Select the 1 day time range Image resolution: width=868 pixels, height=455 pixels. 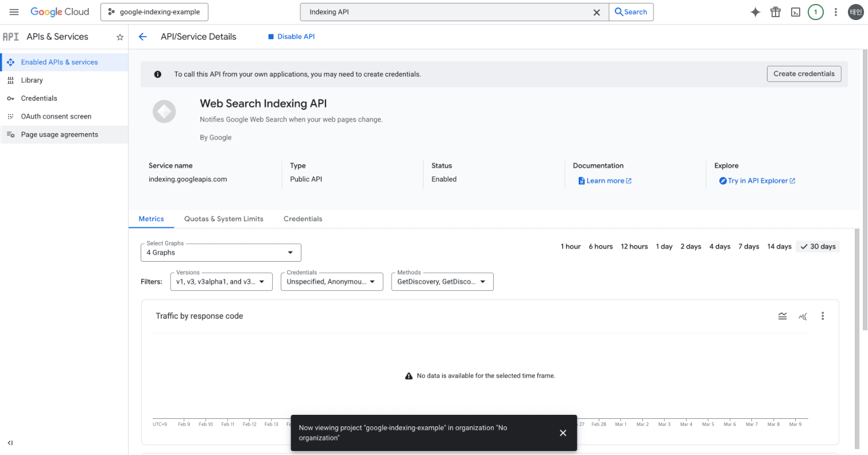click(x=664, y=247)
